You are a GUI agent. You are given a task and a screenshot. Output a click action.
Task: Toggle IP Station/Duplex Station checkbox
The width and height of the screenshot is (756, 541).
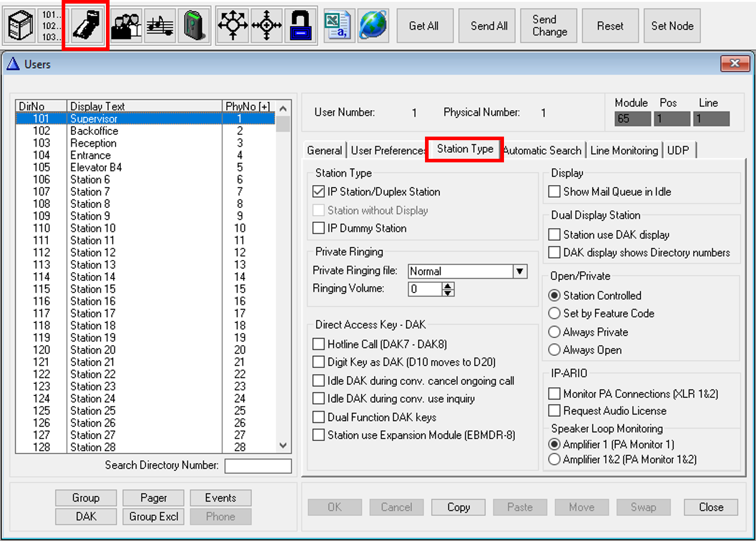(318, 192)
